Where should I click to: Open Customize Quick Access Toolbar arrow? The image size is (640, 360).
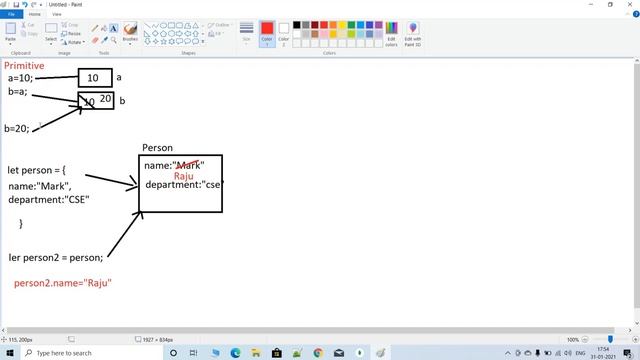pos(41,5)
